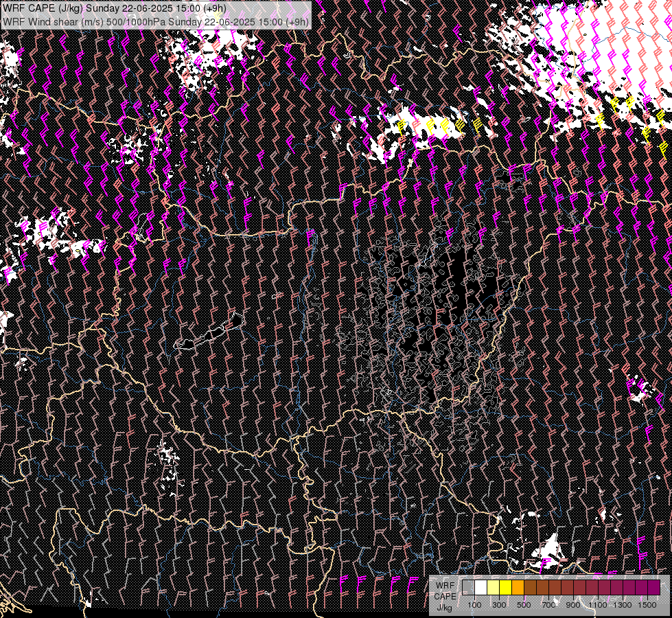This screenshot has width=672, height=618.
Task: Select the white legend color swatch
Action: pos(481,587)
